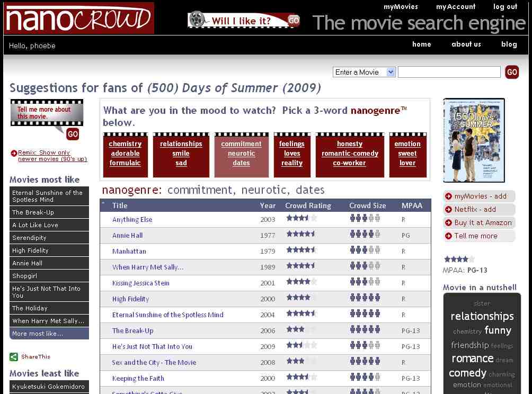Image resolution: width=532 pixels, height=394 pixels.
Task: Click the green ShareThis icon
Action: 14,357
